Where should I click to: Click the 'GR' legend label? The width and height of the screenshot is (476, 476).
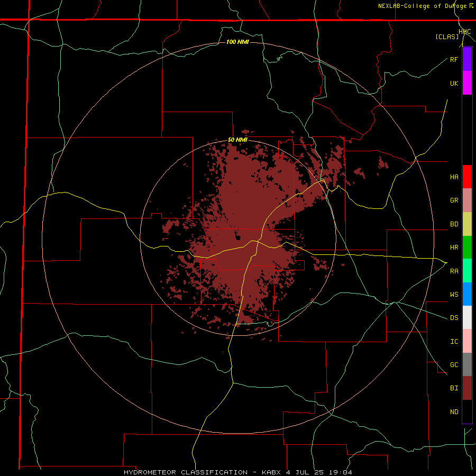454,200
